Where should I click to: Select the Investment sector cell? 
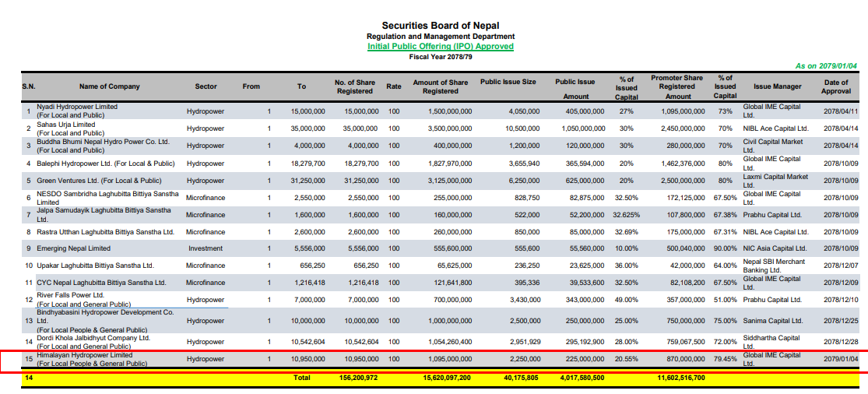coord(205,248)
